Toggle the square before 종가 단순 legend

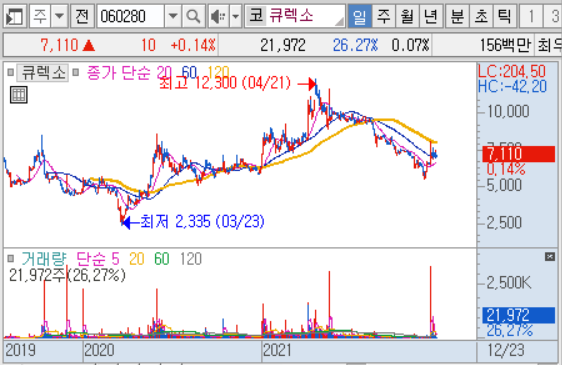[x=75, y=73]
